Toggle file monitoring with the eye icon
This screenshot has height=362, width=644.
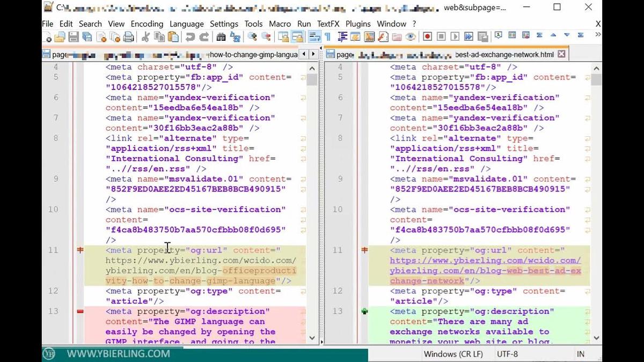pos(409,36)
